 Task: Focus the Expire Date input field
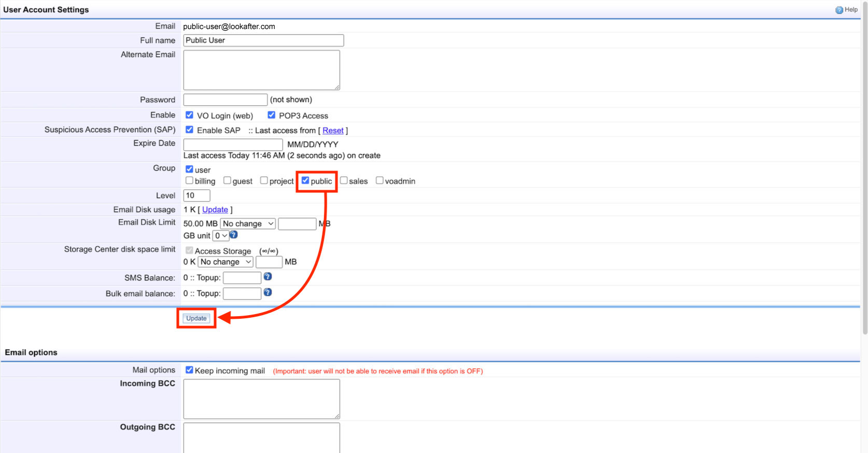coord(233,145)
